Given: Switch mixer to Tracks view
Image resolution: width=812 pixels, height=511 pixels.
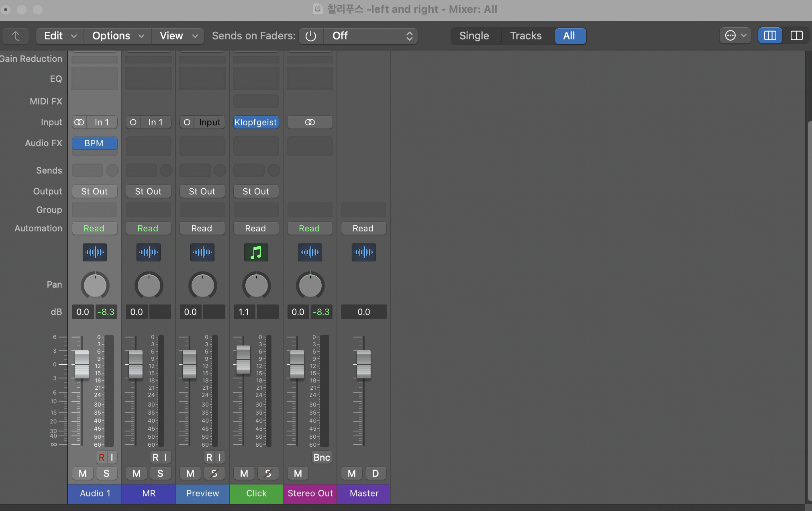Looking at the screenshot, I should tap(525, 36).
